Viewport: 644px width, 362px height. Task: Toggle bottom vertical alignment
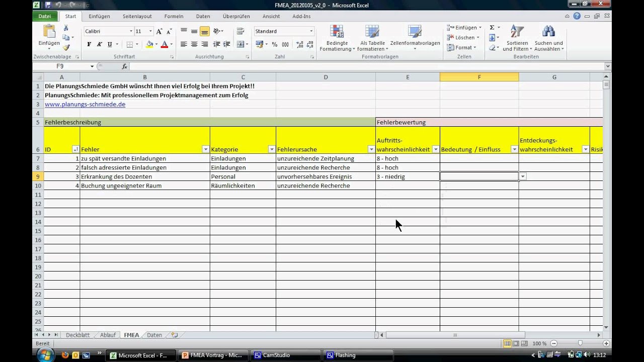pyautogui.click(x=204, y=31)
